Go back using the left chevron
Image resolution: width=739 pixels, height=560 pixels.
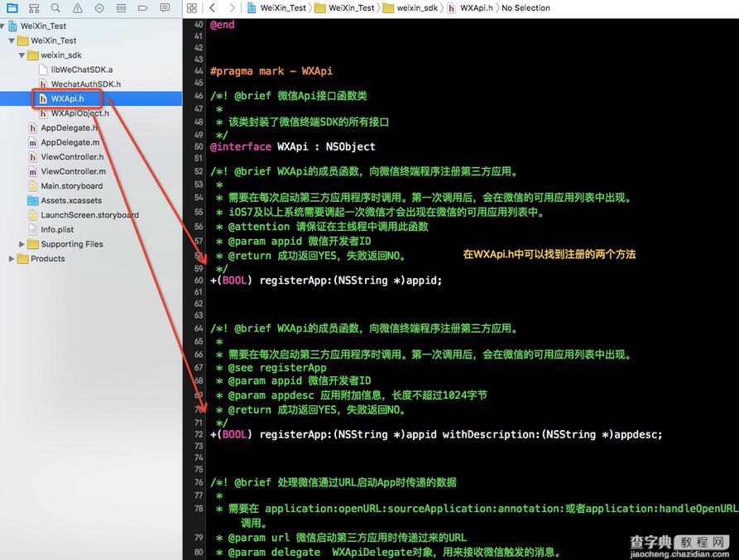click(x=213, y=7)
